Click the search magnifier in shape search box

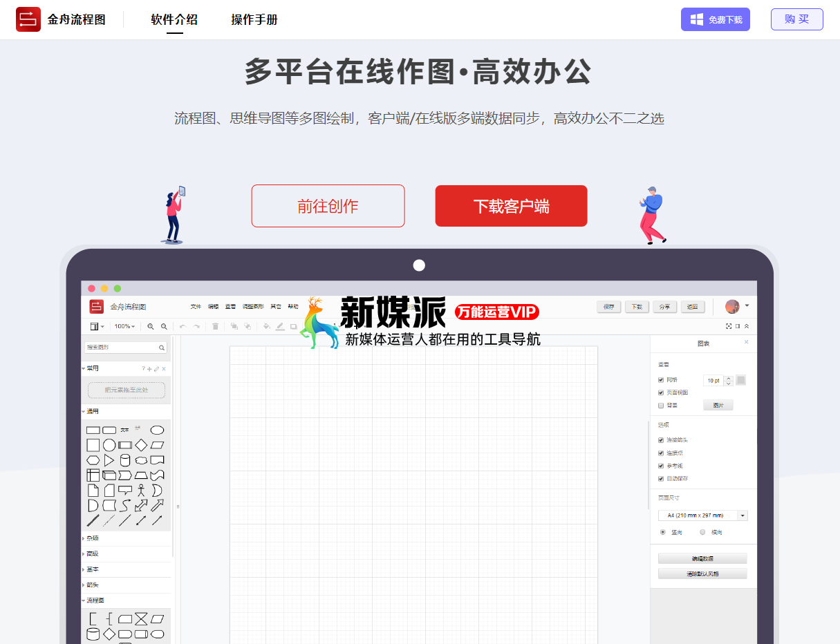pos(162,348)
